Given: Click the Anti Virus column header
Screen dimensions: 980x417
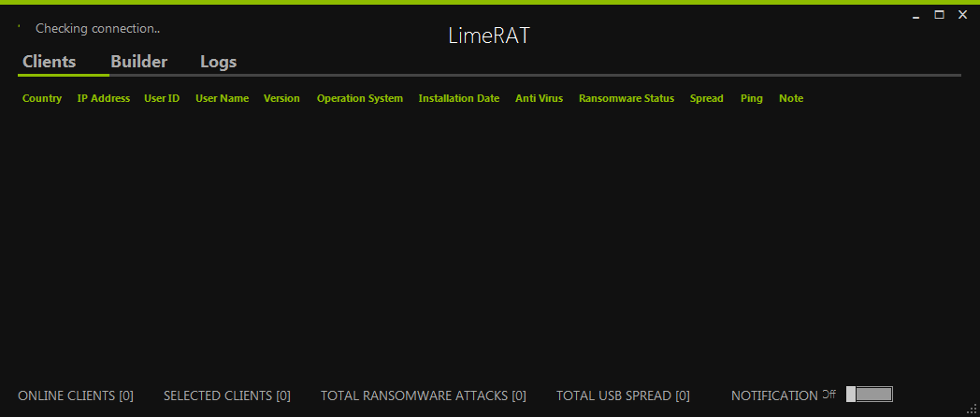Looking at the screenshot, I should (x=539, y=98).
